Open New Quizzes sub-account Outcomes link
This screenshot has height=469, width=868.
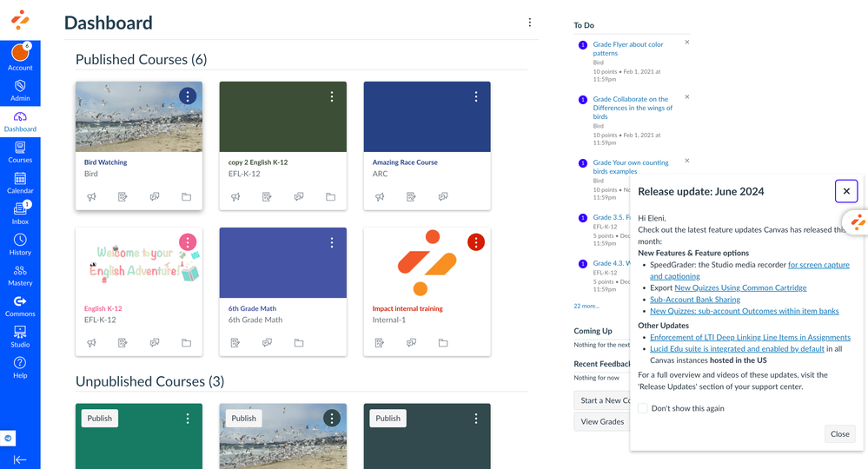(744, 311)
